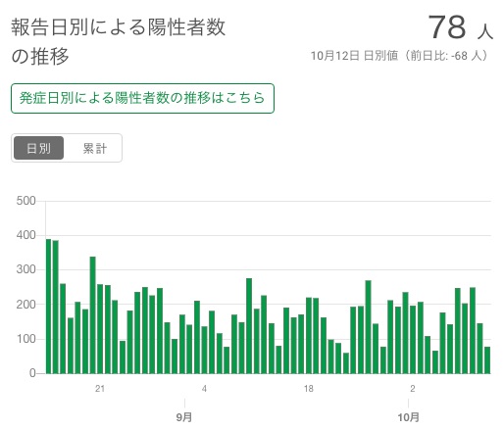The width and height of the screenshot is (504, 429).
Task: Click the second tall bar near 385
Action: coord(56,307)
